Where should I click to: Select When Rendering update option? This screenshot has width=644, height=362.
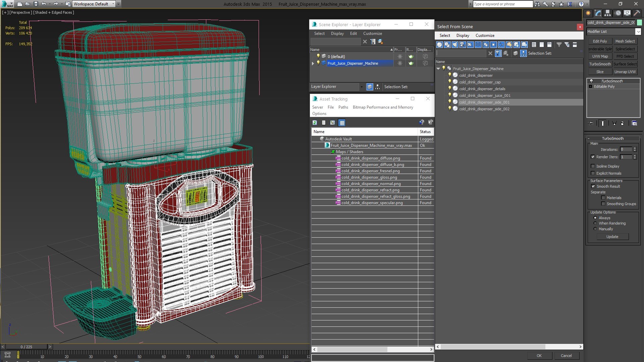pyautogui.click(x=595, y=223)
